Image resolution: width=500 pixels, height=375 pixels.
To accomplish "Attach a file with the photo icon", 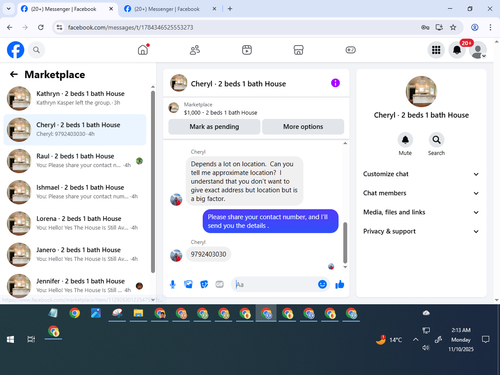I will (188, 284).
